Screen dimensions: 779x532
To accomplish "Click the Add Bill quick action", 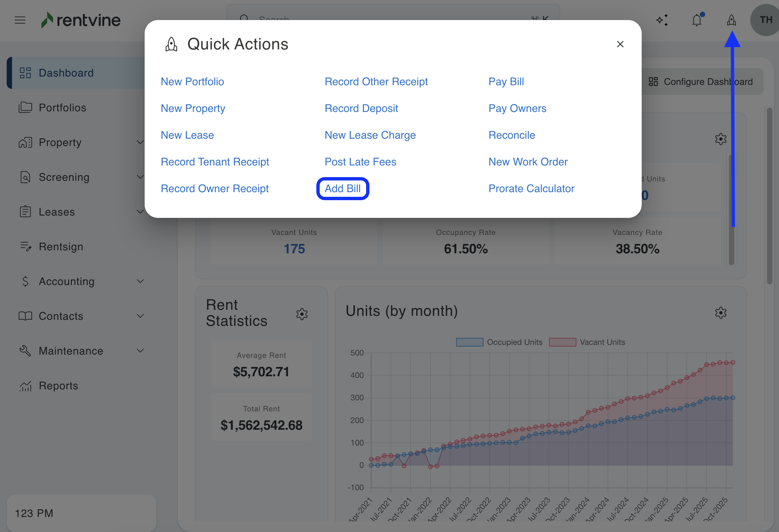I will tap(342, 188).
